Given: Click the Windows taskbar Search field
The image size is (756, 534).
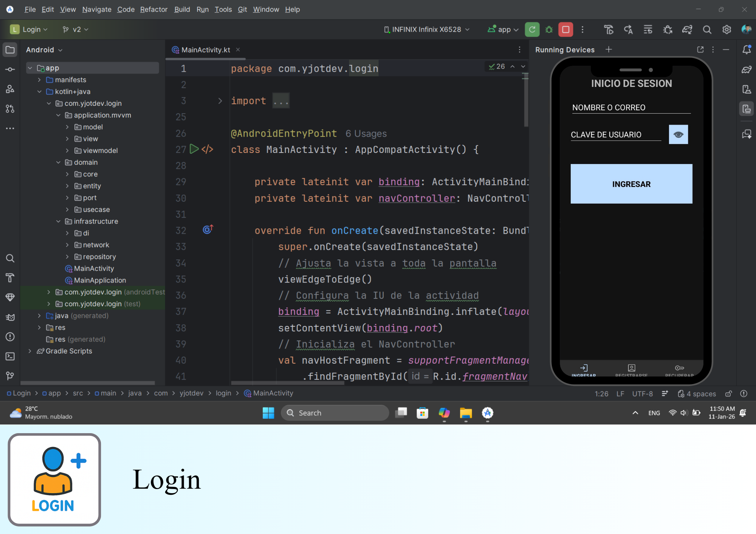Looking at the screenshot, I should point(335,413).
